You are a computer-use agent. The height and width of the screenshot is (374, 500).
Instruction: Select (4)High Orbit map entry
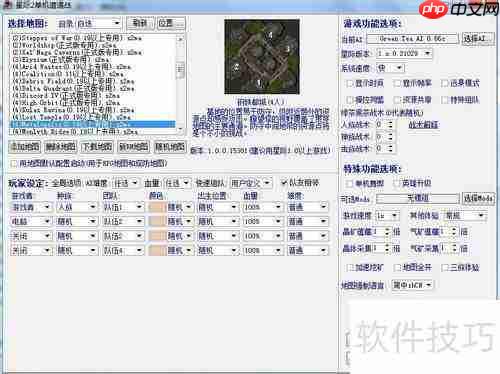click(x=66, y=103)
